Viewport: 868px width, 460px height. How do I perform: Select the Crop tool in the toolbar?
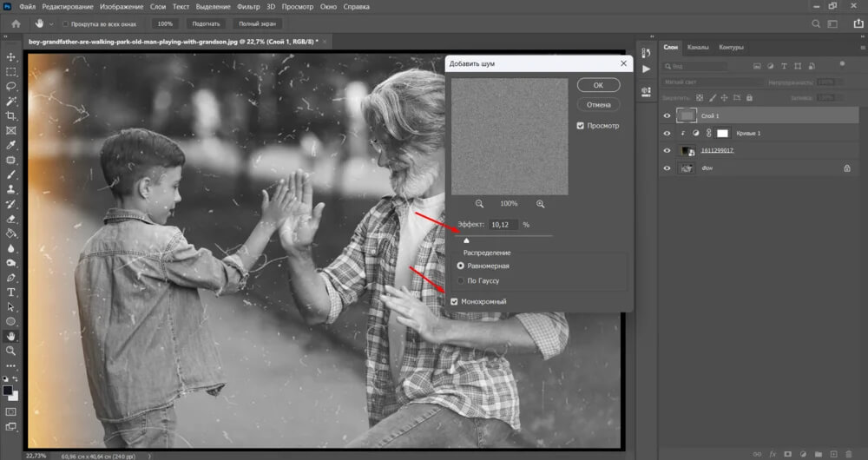11,115
